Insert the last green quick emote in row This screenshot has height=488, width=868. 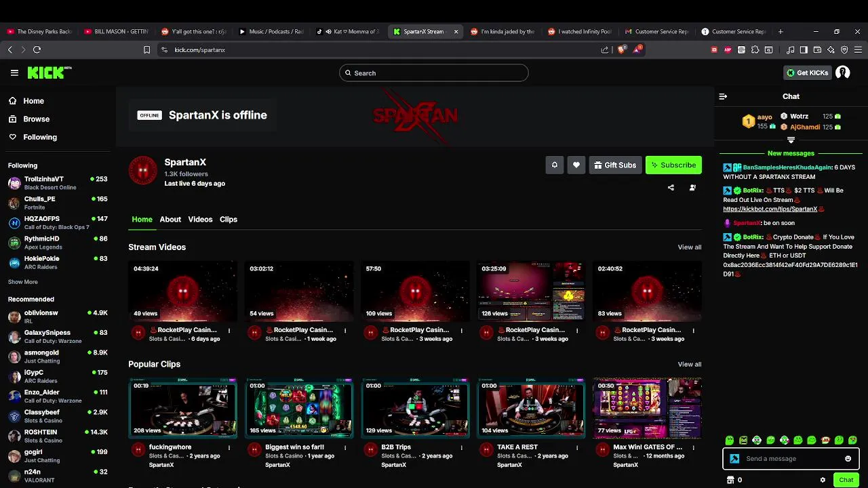(852, 440)
